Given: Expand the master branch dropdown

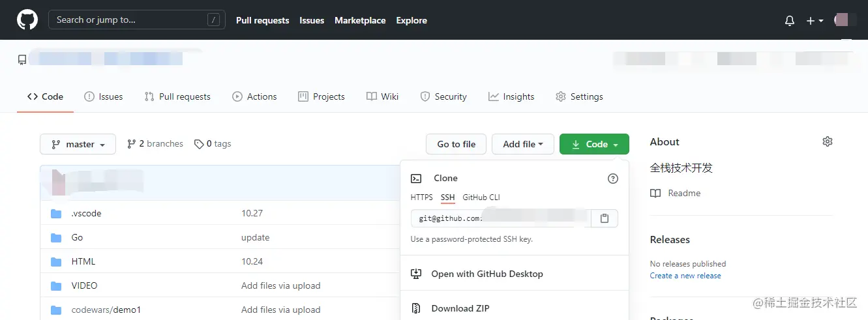Looking at the screenshot, I should tap(78, 144).
